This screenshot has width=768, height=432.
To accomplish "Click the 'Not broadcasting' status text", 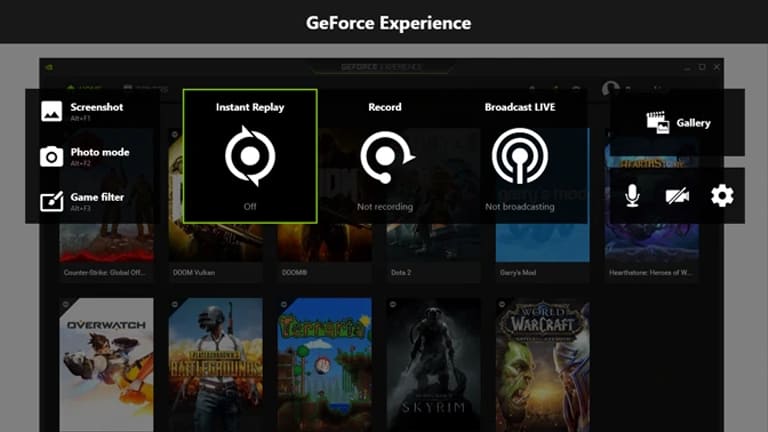I will coord(520,207).
